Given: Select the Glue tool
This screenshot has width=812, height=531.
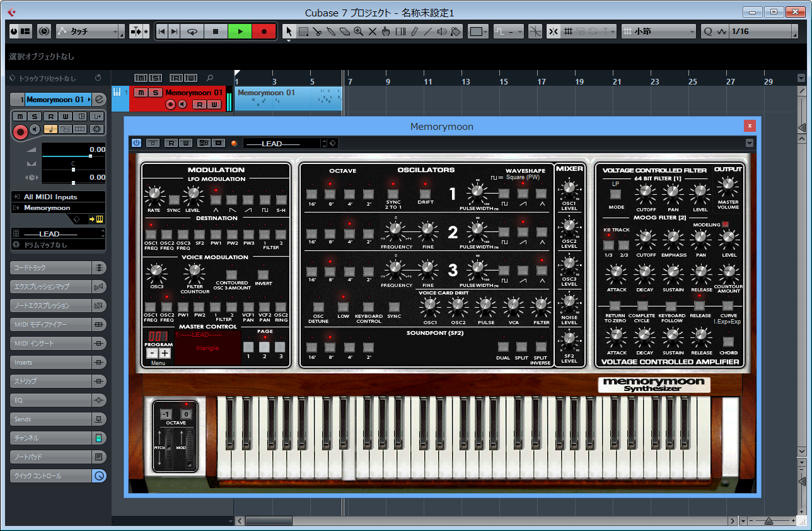Looking at the screenshot, I should pyautogui.click(x=331, y=31).
